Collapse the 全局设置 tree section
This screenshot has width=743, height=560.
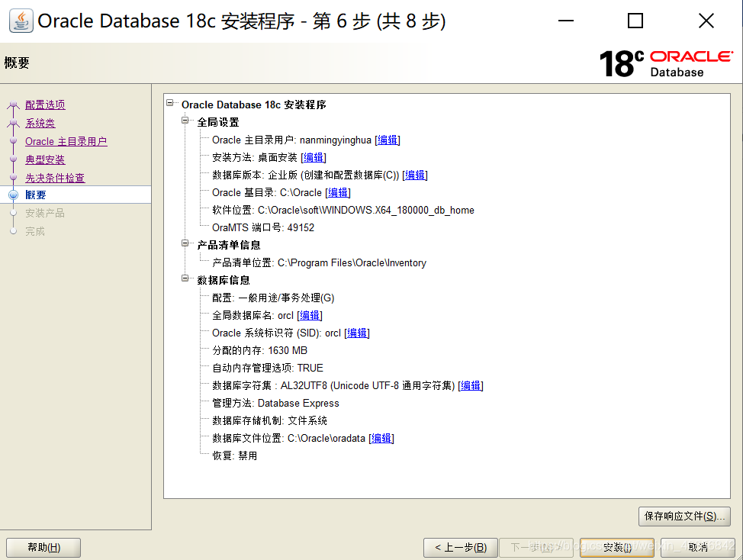pos(185,120)
